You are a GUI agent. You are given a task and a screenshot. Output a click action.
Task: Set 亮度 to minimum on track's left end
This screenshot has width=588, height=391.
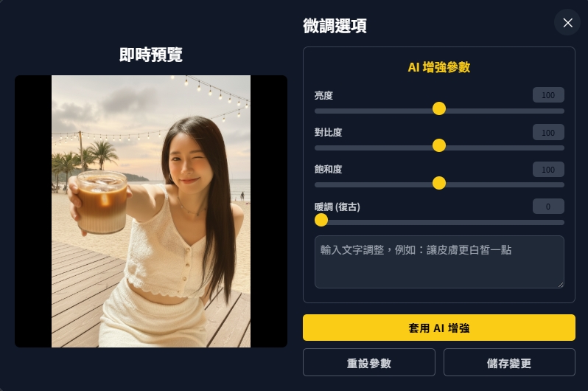tap(317, 111)
